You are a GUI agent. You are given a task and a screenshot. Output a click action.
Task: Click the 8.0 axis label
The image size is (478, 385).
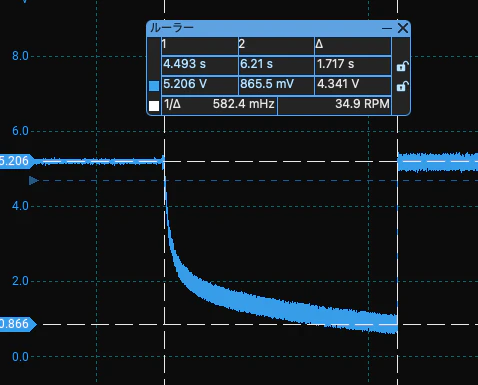coord(20,56)
